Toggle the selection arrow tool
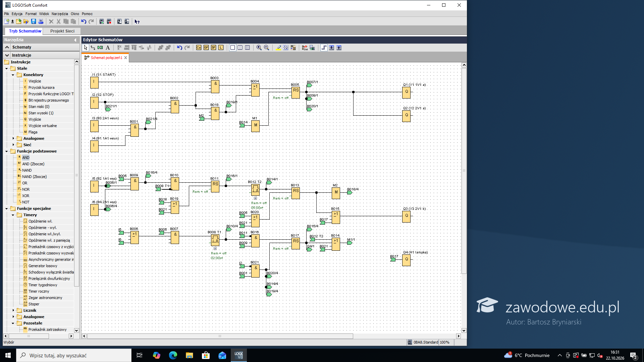644x362 pixels. pos(86,48)
